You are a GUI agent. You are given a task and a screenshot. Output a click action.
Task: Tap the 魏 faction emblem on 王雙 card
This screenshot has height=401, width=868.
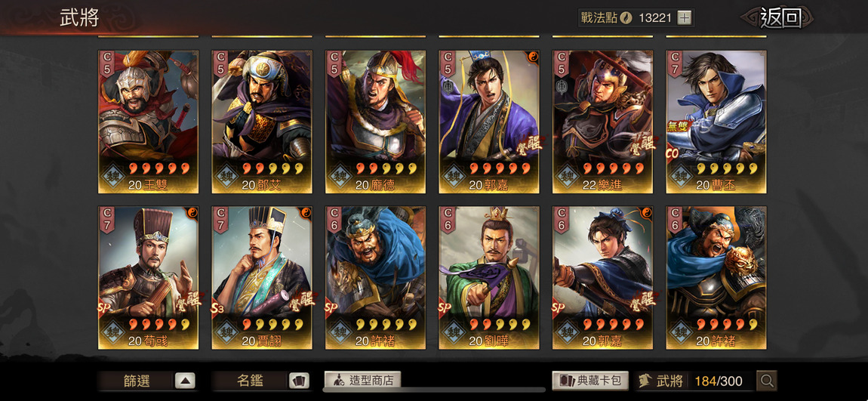tap(113, 176)
